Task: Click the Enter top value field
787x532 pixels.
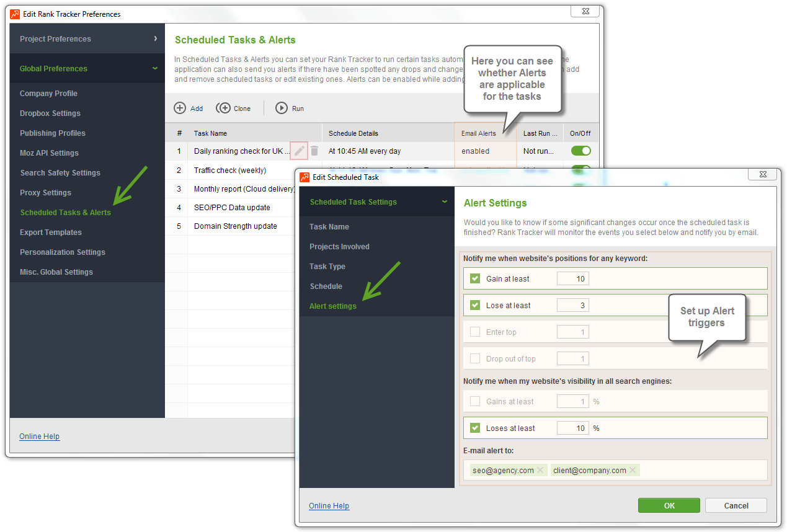Action: [572, 332]
